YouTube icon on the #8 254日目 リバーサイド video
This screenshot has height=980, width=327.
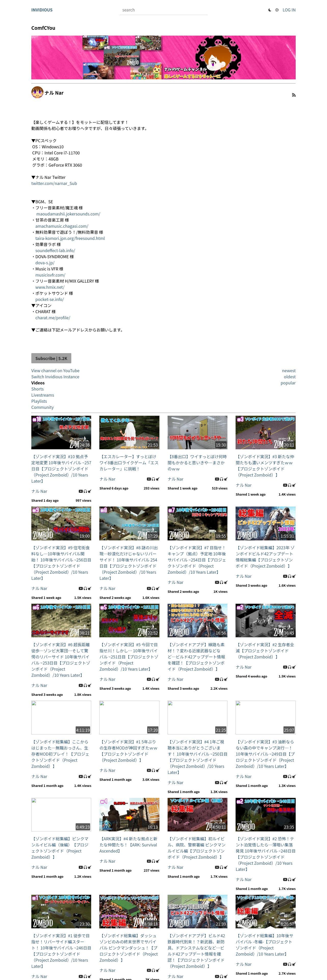pos(149,588)
